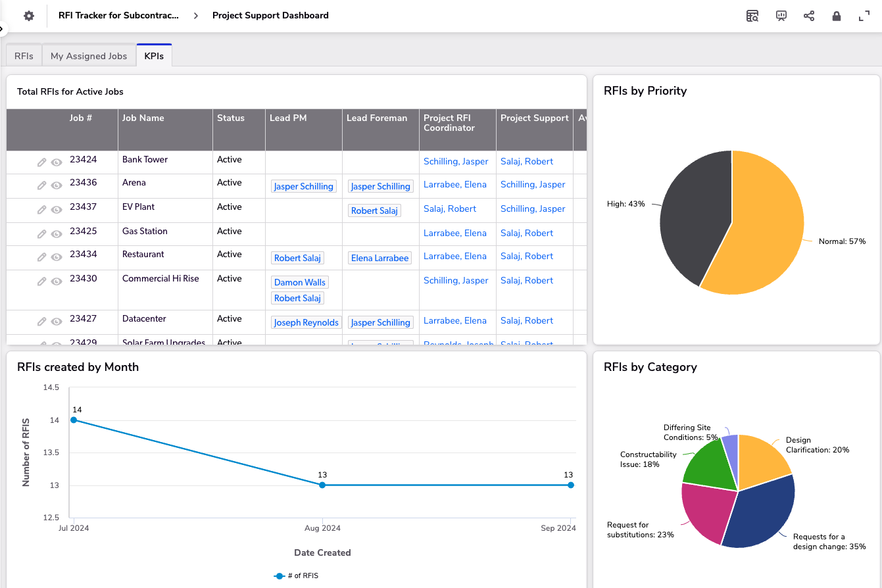This screenshot has width=882, height=588.
Task: Launch presentation kiosk mode icon
Action: point(781,15)
